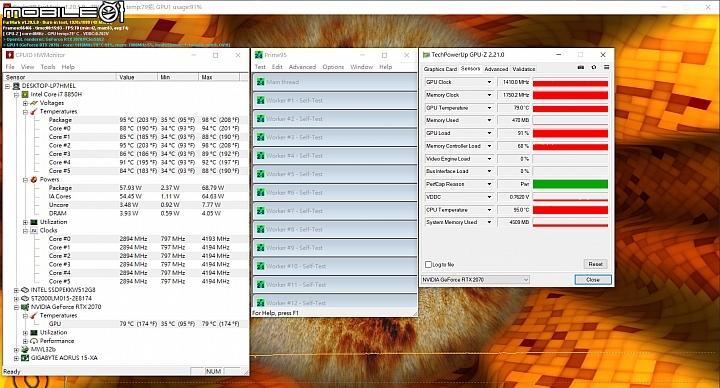
Task: Open Advanced menu in Prime95
Action: point(302,67)
